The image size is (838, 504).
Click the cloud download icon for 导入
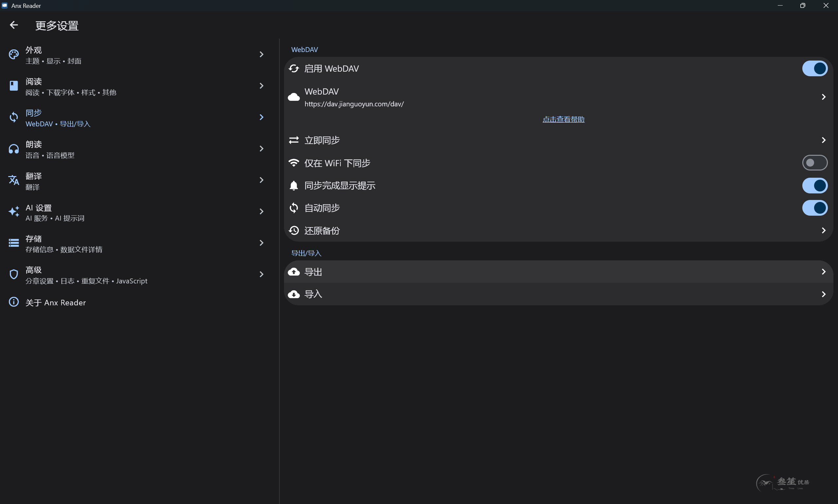(x=294, y=294)
